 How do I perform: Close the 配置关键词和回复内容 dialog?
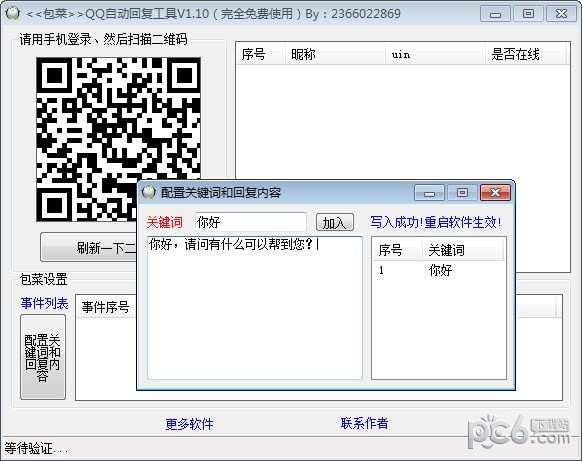coord(496,193)
